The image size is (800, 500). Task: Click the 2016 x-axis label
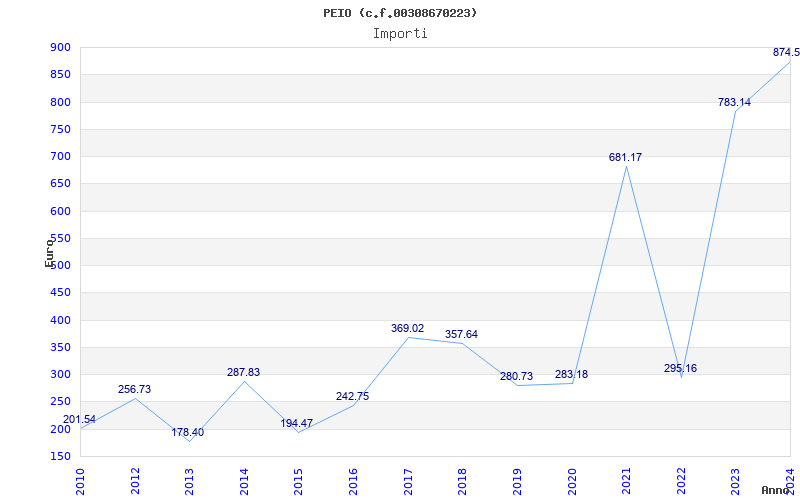click(353, 482)
